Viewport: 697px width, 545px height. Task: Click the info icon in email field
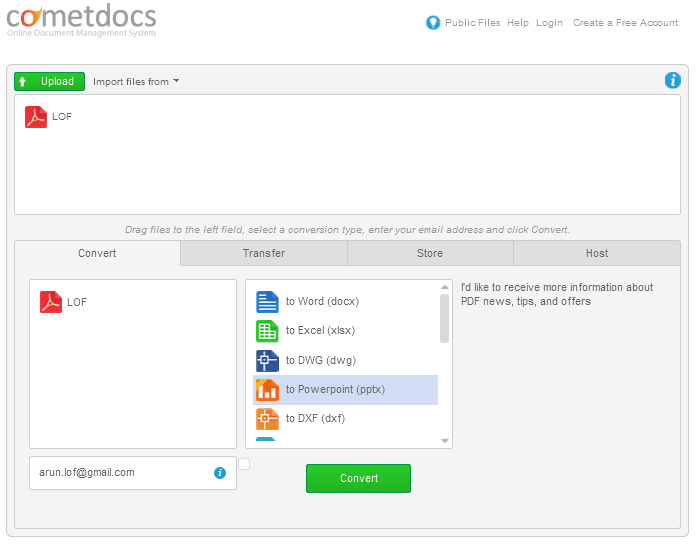(x=220, y=473)
